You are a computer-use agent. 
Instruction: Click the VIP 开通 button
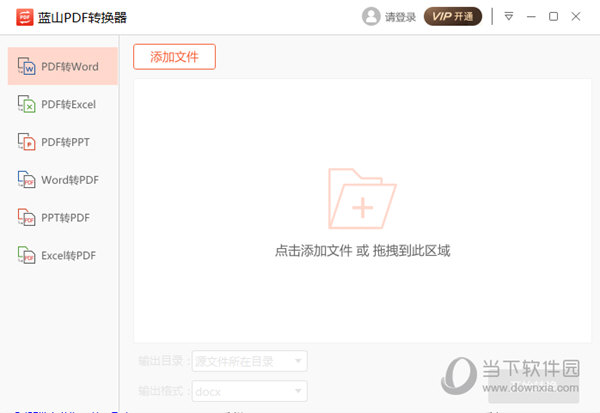[453, 16]
